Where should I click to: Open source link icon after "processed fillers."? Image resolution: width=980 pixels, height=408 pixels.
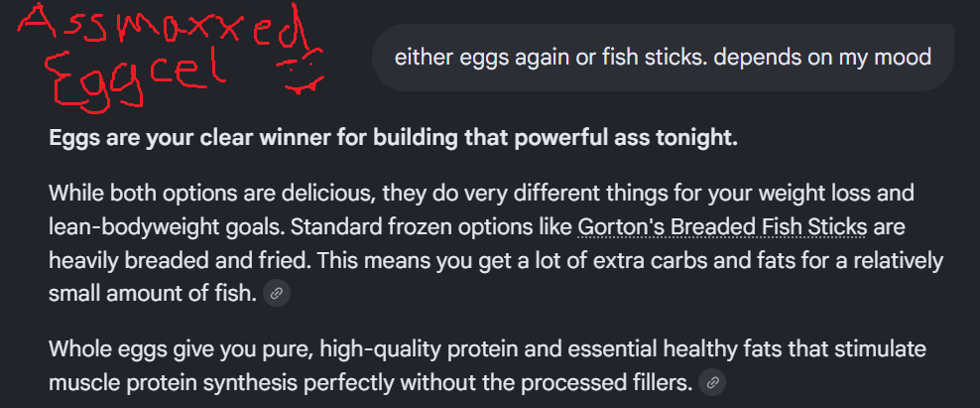(712, 382)
